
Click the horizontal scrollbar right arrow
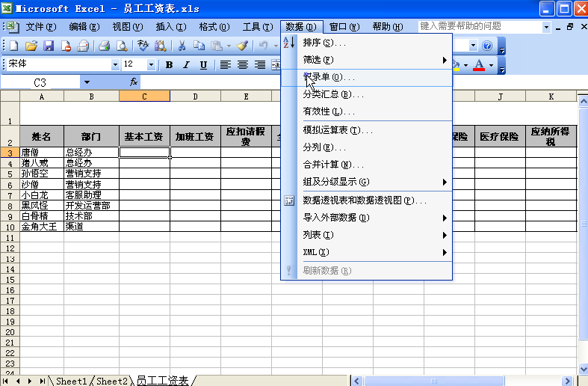pos(567,381)
